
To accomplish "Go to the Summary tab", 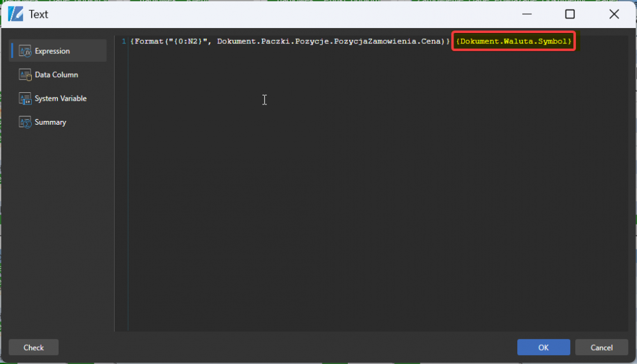I will (x=50, y=122).
